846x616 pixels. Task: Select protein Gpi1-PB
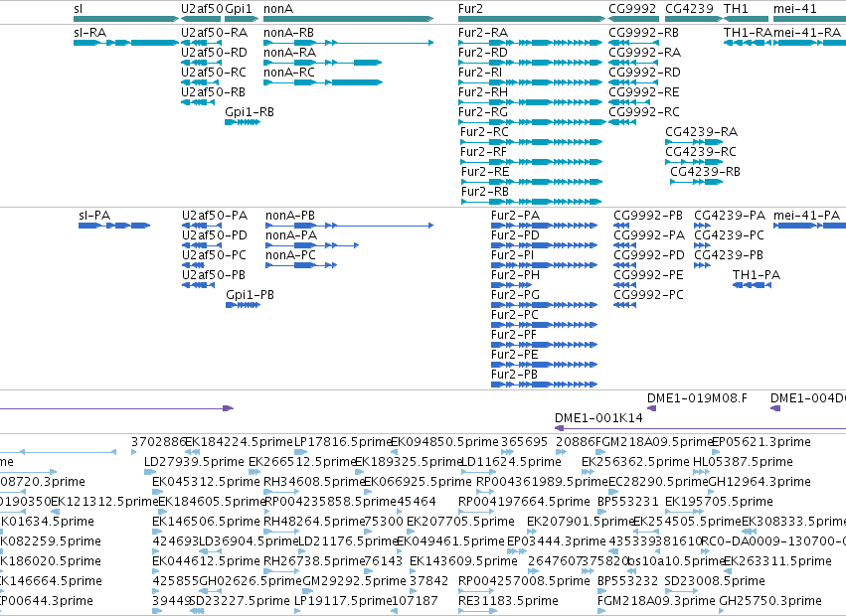point(244,305)
